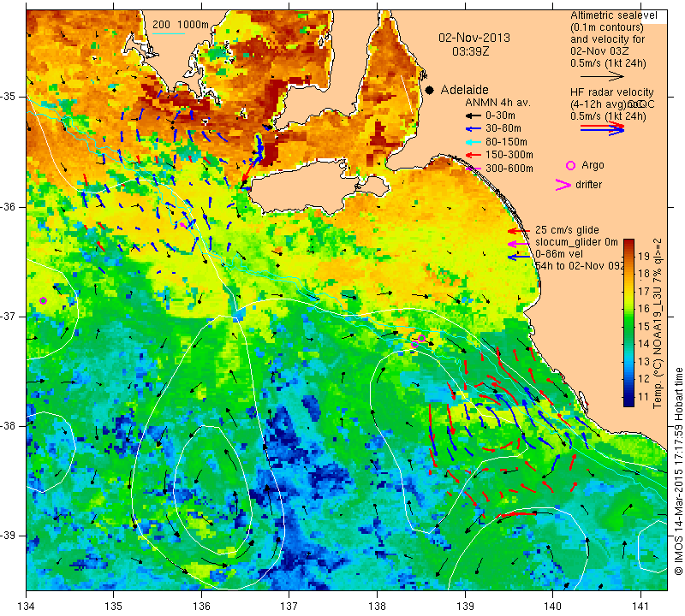Screen dimensions: 685x616
Task: Click the "25 cm/s glide" label
Action: coord(567,230)
